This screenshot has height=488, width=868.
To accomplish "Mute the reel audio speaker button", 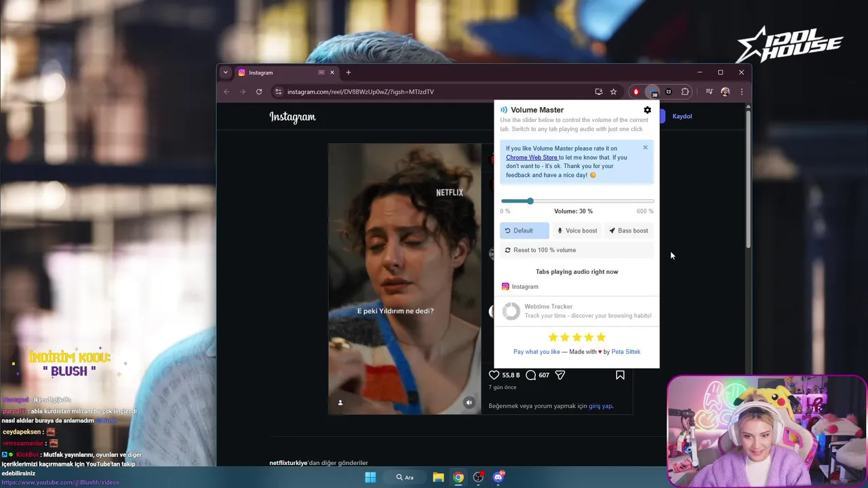I will tap(469, 403).
